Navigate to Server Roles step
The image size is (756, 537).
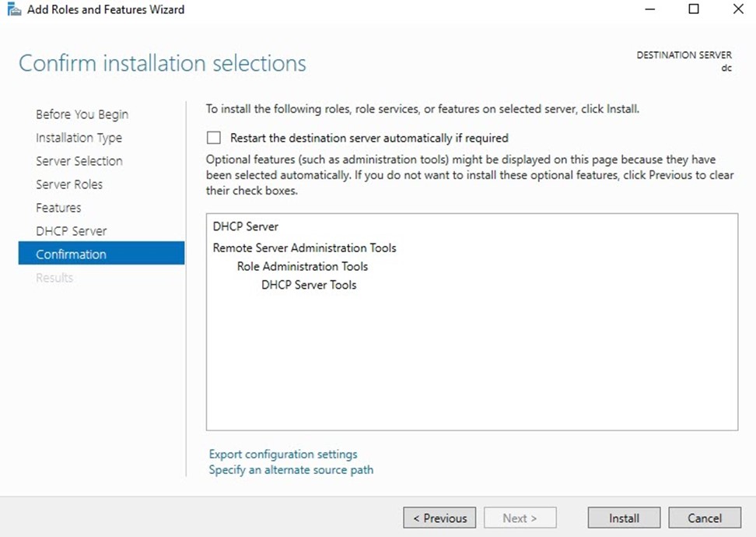(69, 184)
